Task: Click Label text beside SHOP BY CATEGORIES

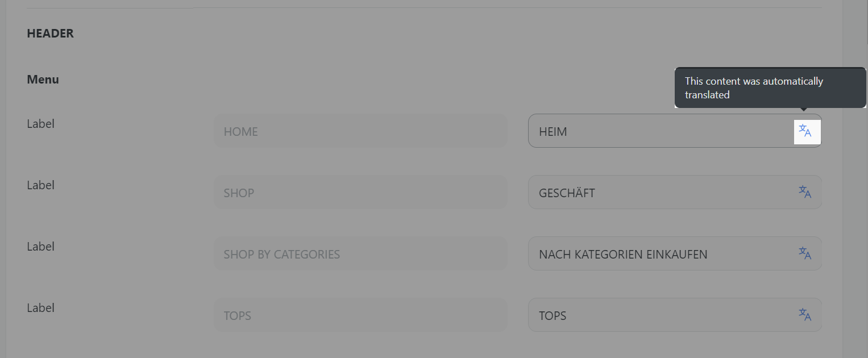Action: click(40, 247)
